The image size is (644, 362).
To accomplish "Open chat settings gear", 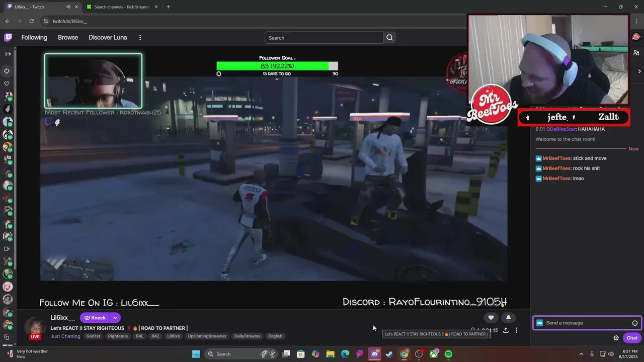I will [616, 338].
